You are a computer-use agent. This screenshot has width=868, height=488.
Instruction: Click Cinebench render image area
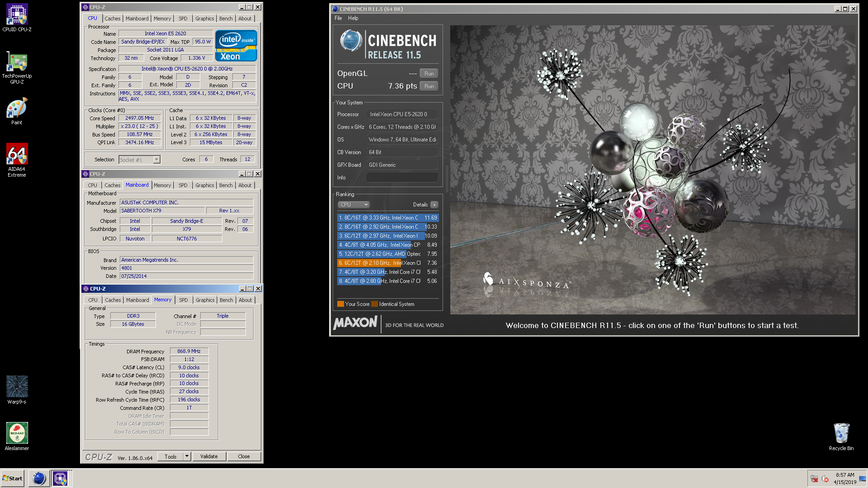(x=652, y=170)
